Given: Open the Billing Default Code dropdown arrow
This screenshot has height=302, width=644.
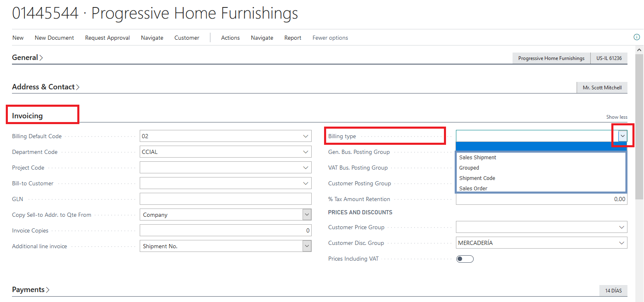Looking at the screenshot, I should [306, 136].
